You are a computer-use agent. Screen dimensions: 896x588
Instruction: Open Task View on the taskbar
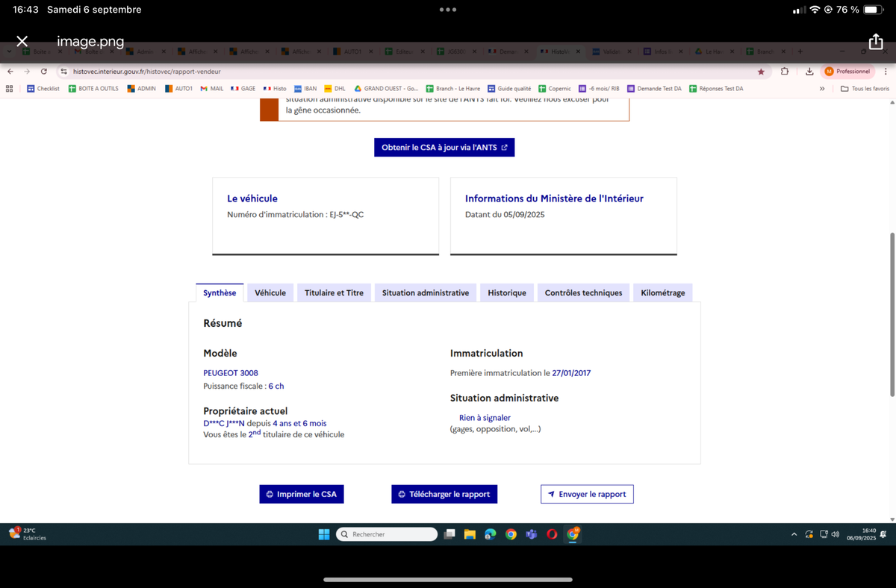point(449,534)
